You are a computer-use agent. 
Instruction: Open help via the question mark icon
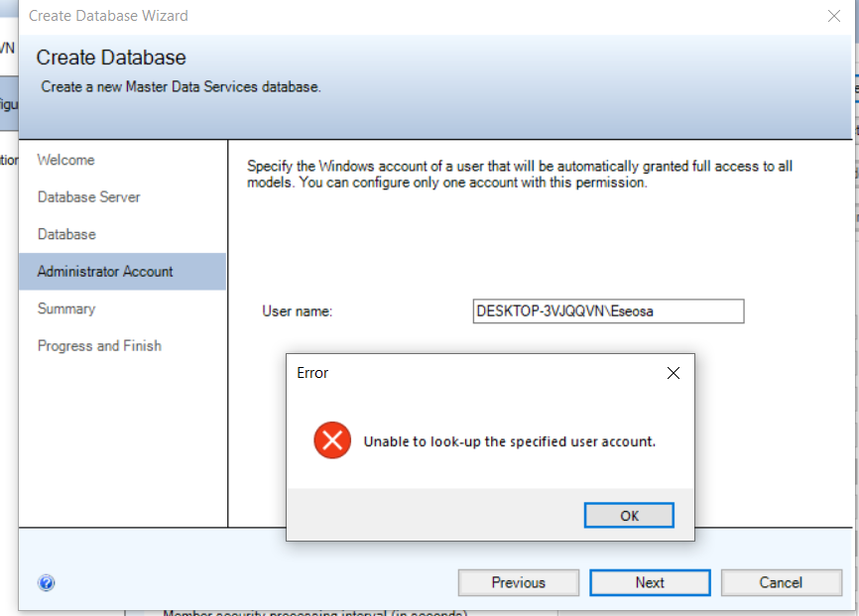click(47, 582)
